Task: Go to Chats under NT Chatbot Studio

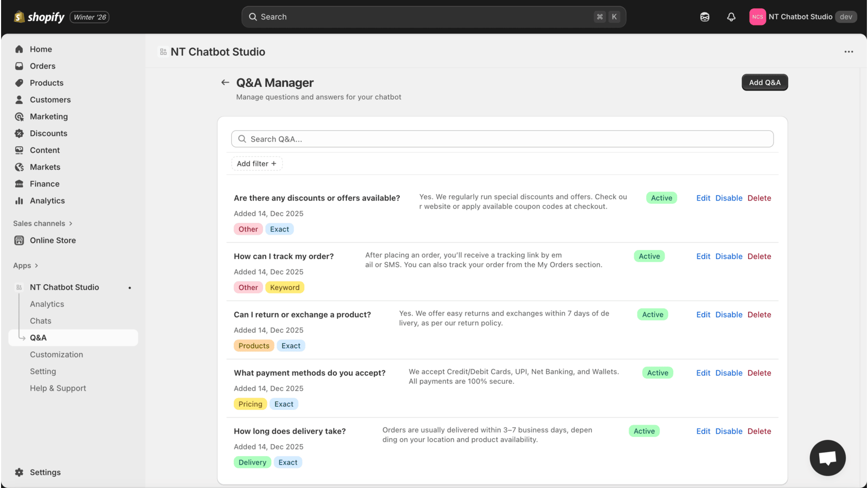Action: click(x=41, y=321)
